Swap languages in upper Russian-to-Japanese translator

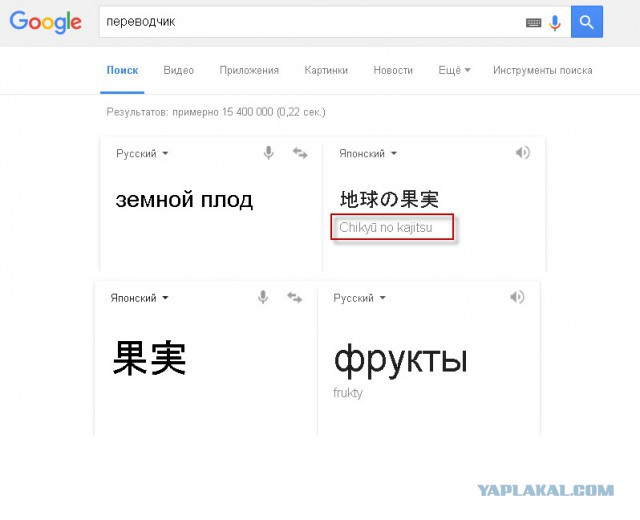click(x=300, y=153)
